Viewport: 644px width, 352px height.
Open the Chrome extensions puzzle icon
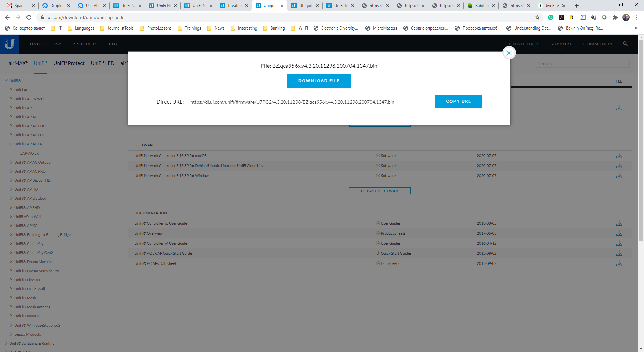[x=615, y=17]
